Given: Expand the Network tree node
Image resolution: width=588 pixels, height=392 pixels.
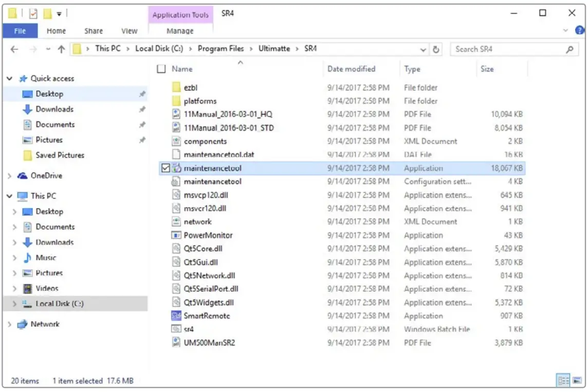Looking at the screenshot, I should coord(10,324).
